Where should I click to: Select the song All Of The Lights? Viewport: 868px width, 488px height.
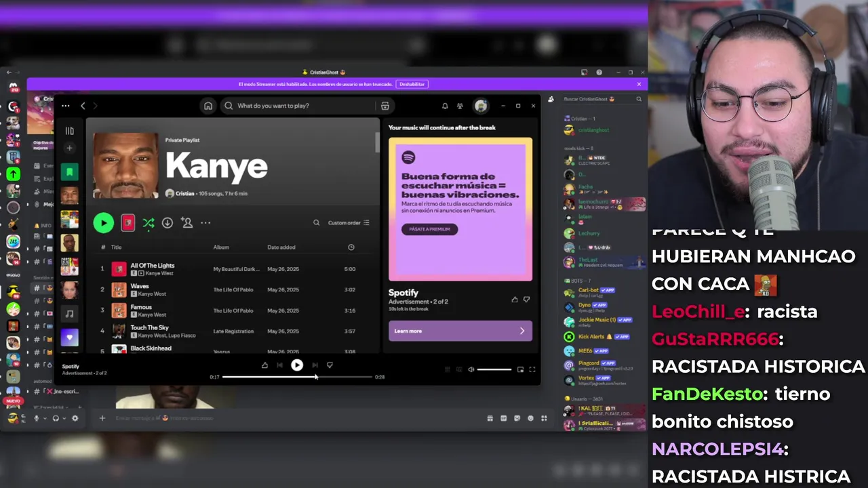pos(153,266)
